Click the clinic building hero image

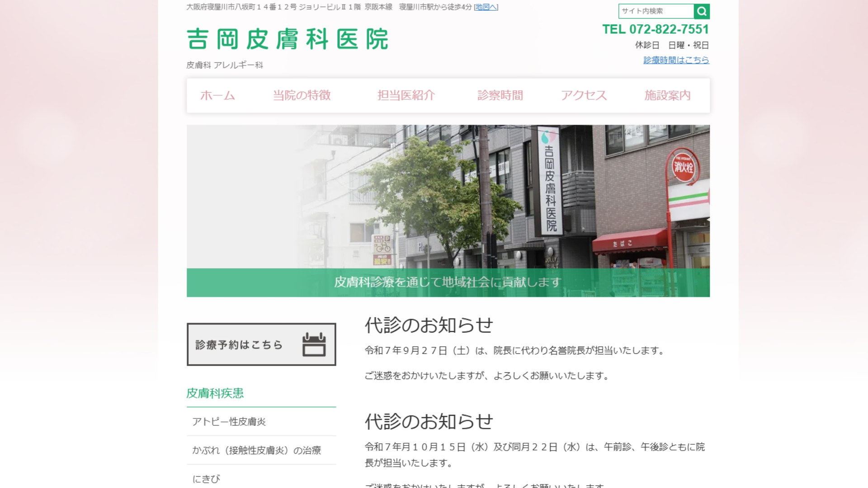(448, 197)
